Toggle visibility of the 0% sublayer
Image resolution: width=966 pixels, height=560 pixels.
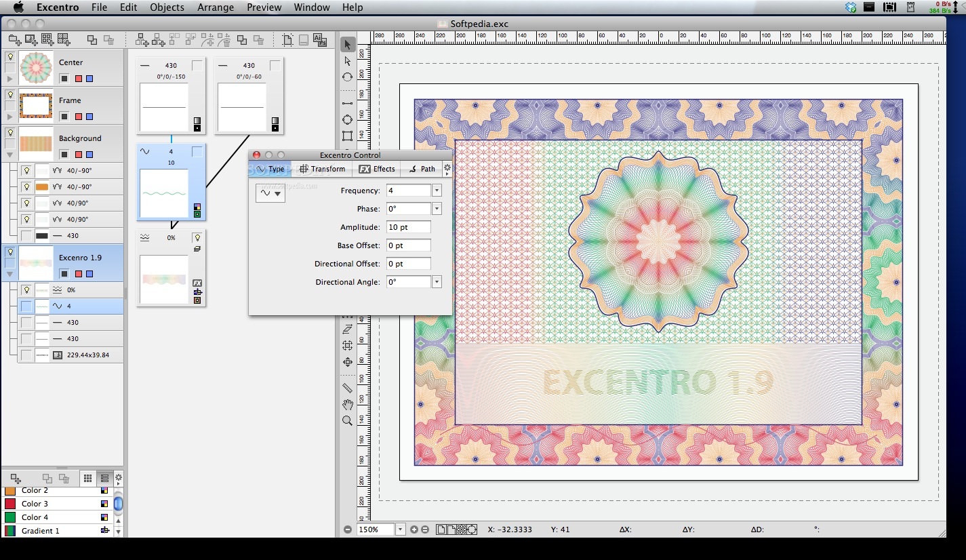26,289
